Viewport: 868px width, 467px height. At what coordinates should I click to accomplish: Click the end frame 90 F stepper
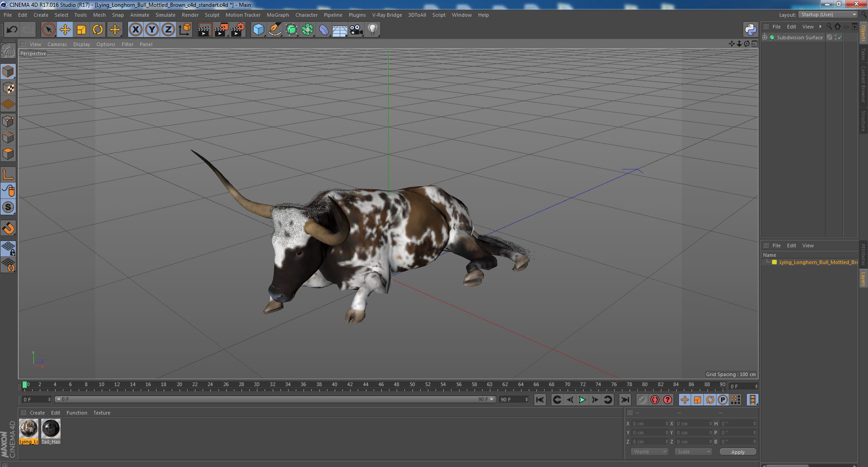click(x=526, y=400)
